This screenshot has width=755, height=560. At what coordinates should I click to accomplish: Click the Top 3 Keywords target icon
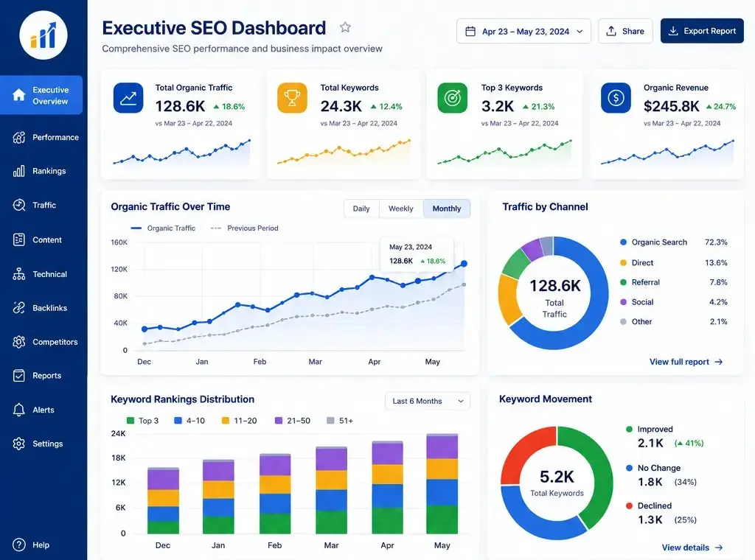[x=452, y=98]
